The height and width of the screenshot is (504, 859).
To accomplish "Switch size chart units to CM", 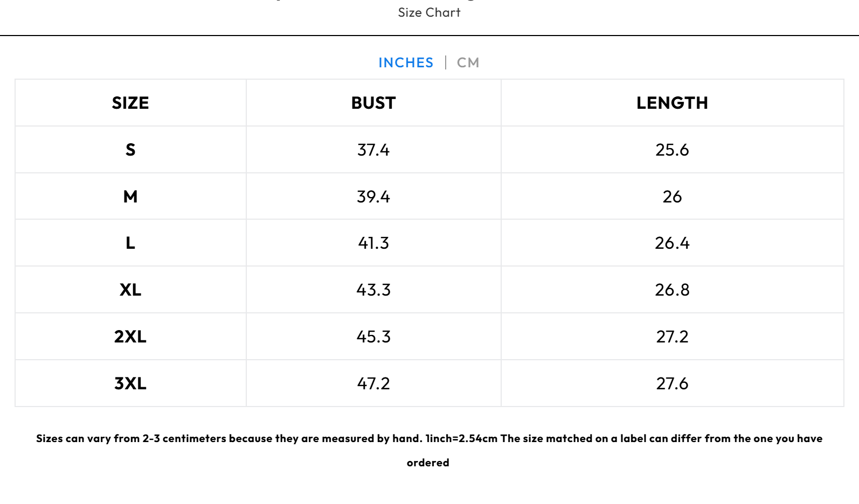I will click(468, 63).
